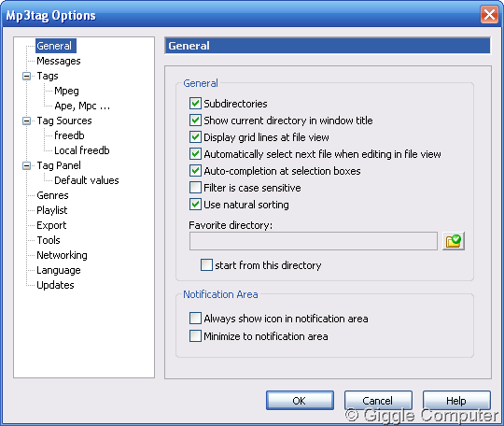Open Local freedb settings
This screenshot has width=504, height=426.
(82, 150)
